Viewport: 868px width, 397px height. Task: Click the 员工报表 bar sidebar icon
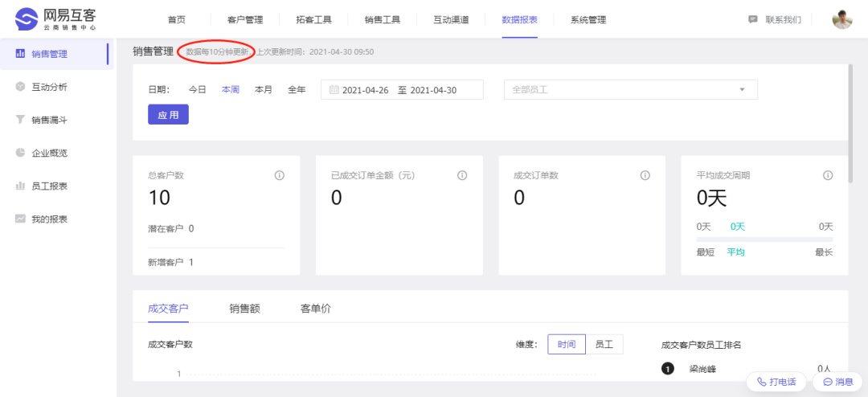20,186
